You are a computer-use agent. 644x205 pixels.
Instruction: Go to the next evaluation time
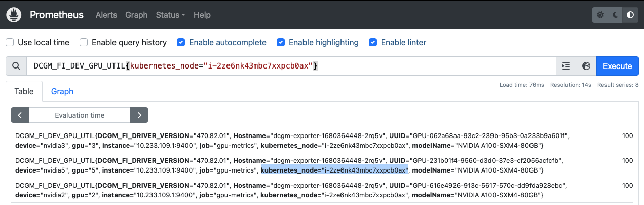pos(139,115)
